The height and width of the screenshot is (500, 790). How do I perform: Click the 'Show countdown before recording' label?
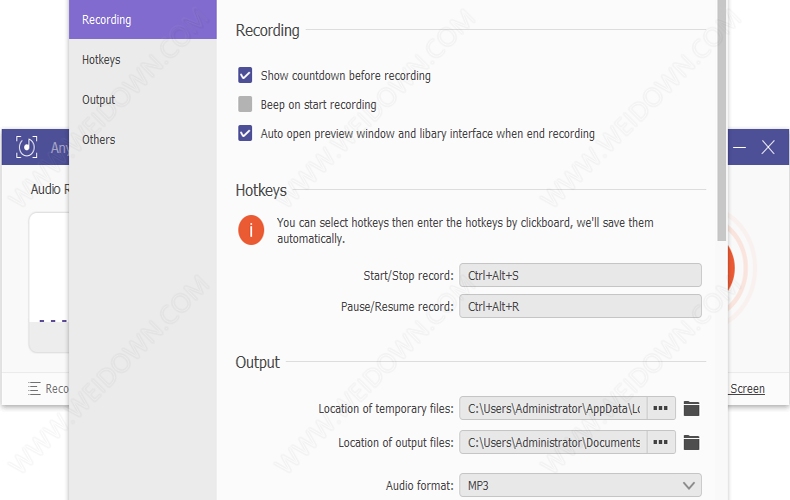pos(346,76)
